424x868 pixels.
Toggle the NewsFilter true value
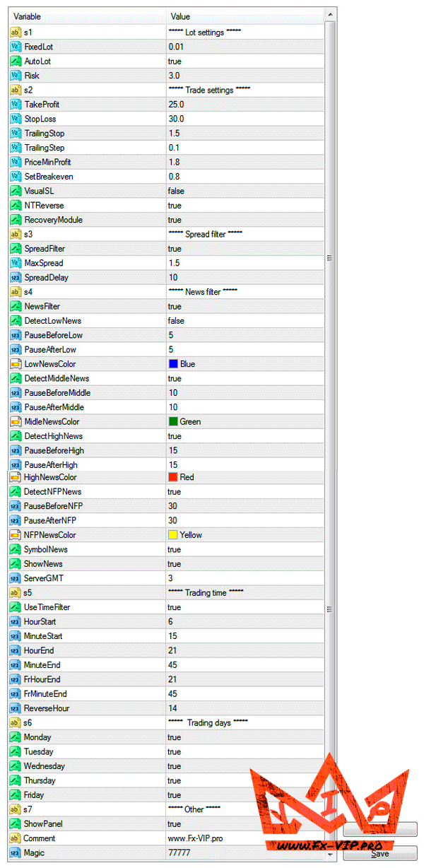pos(175,307)
